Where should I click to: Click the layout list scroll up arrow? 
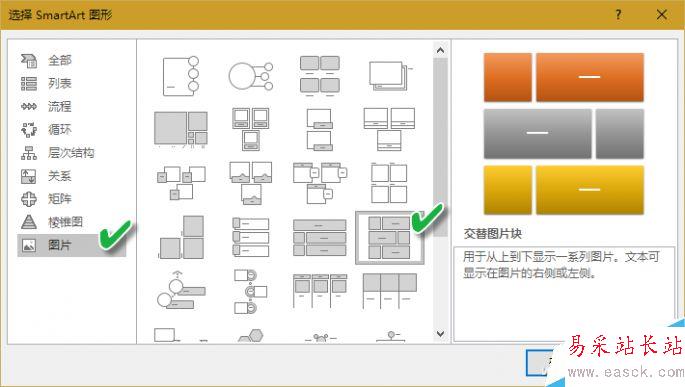[x=440, y=51]
